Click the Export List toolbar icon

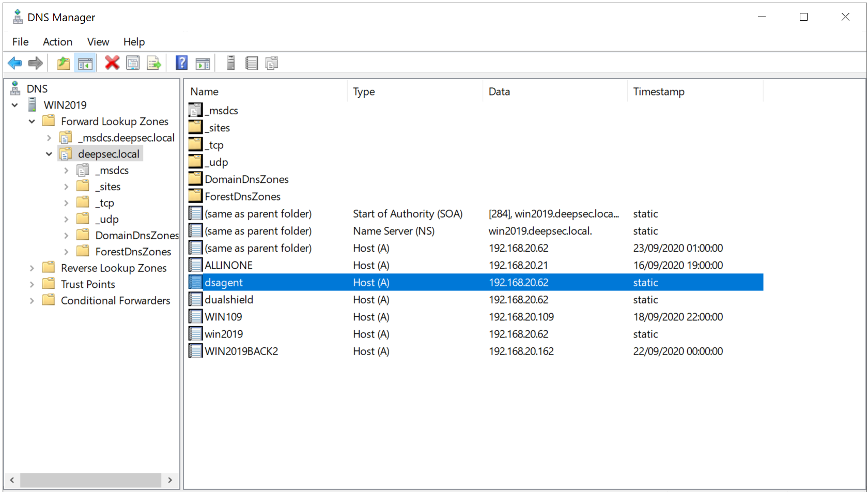pos(154,63)
